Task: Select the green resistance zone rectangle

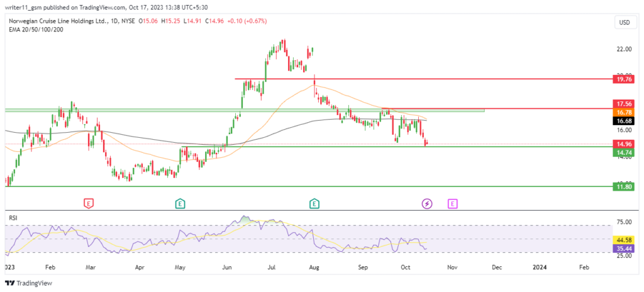Action: pyautogui.click(x=245, y=110)
